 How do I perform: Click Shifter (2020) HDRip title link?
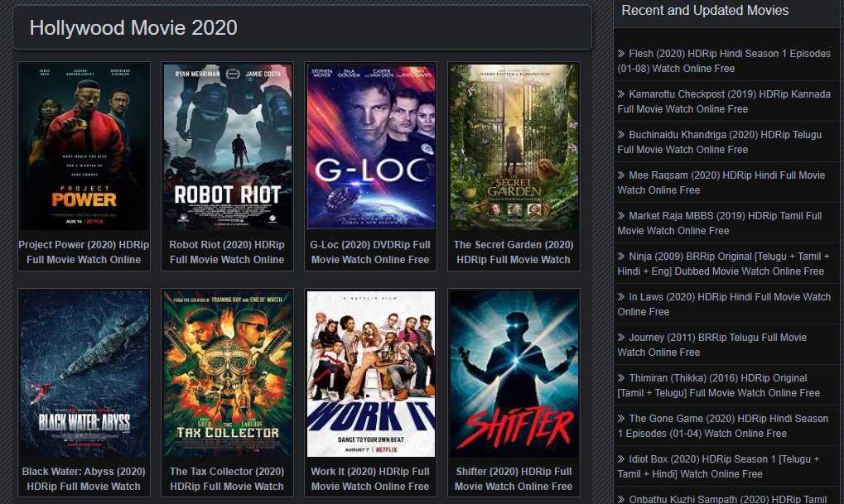[514, 478]
